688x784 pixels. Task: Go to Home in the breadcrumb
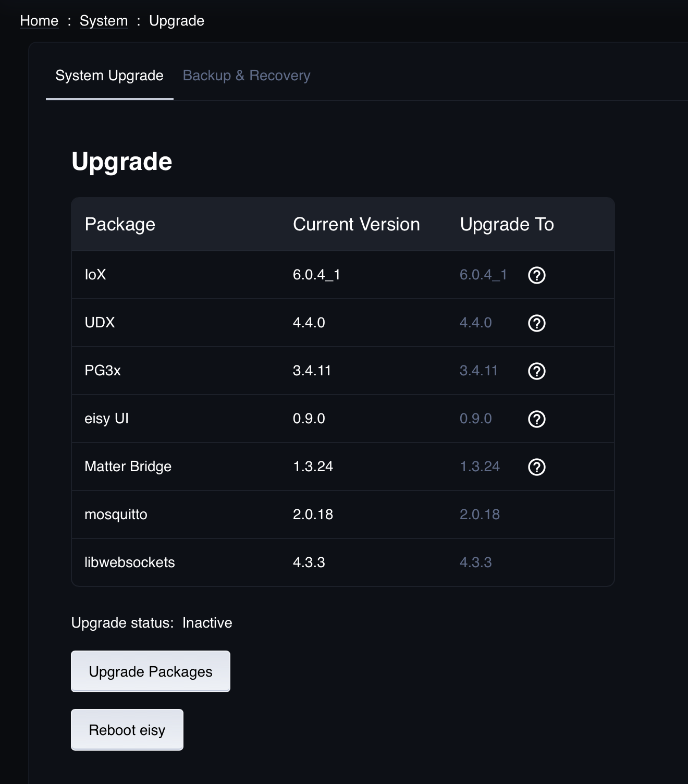(x=39, y=21)
